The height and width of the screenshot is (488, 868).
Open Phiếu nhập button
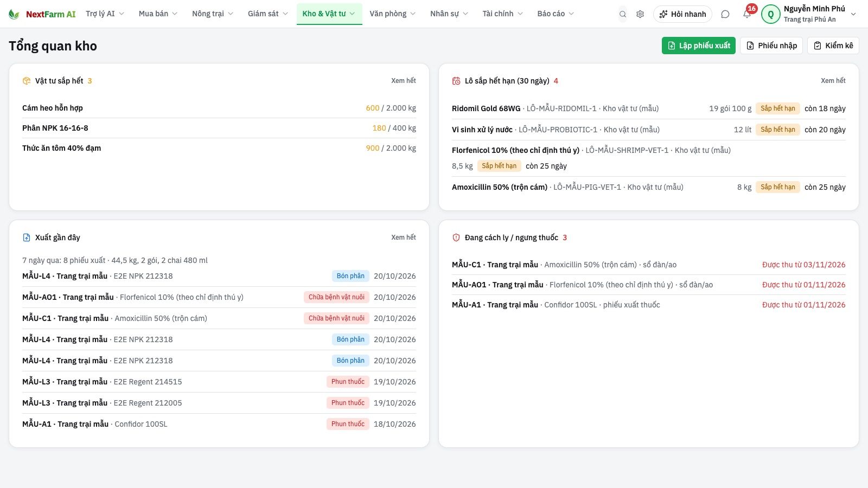[771, 46]
